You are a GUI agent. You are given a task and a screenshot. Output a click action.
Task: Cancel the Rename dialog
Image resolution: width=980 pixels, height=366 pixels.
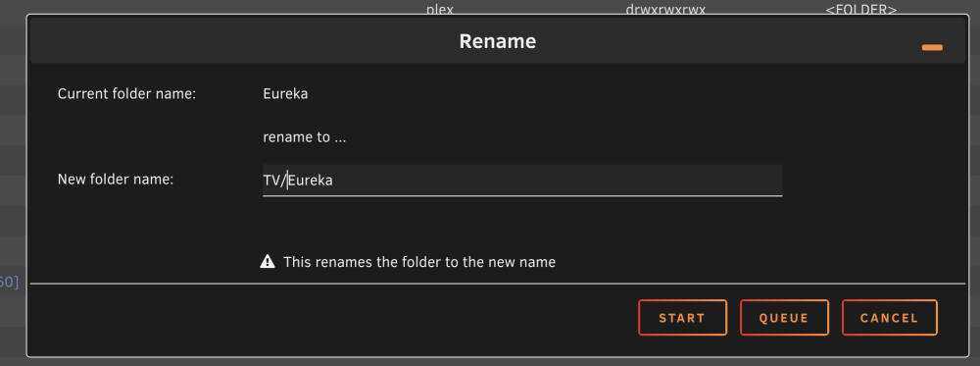pos(890,318)
